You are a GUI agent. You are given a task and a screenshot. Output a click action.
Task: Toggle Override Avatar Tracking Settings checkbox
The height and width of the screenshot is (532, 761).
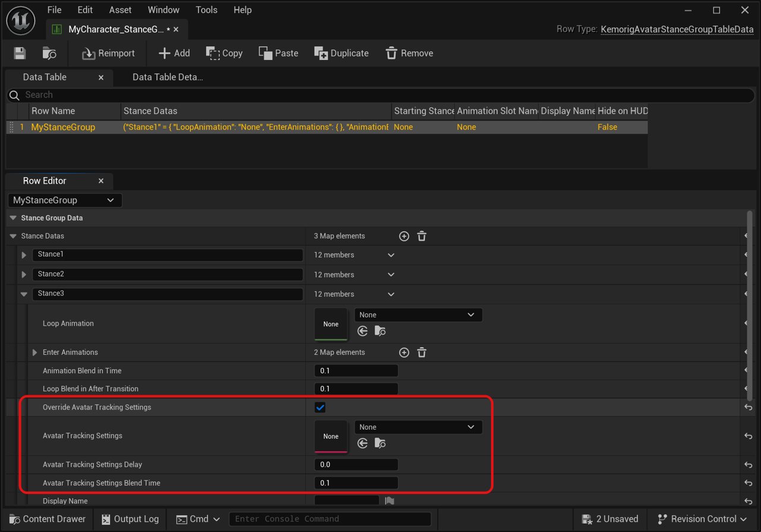[x=320, y=408]
